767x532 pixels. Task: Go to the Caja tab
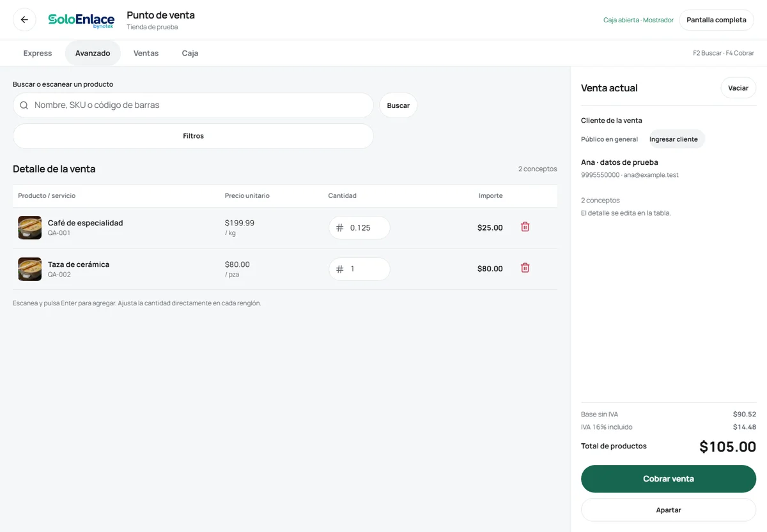[x=190, y=53]
